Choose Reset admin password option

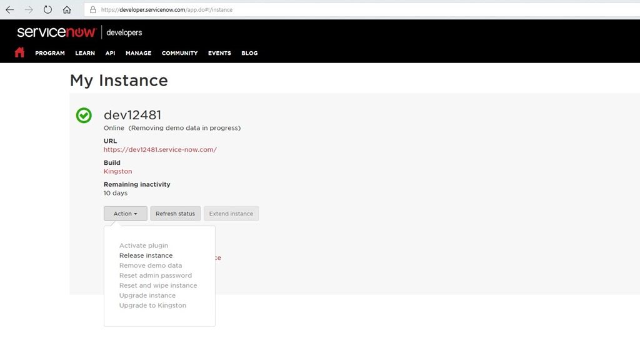click(x=156, y=275)
